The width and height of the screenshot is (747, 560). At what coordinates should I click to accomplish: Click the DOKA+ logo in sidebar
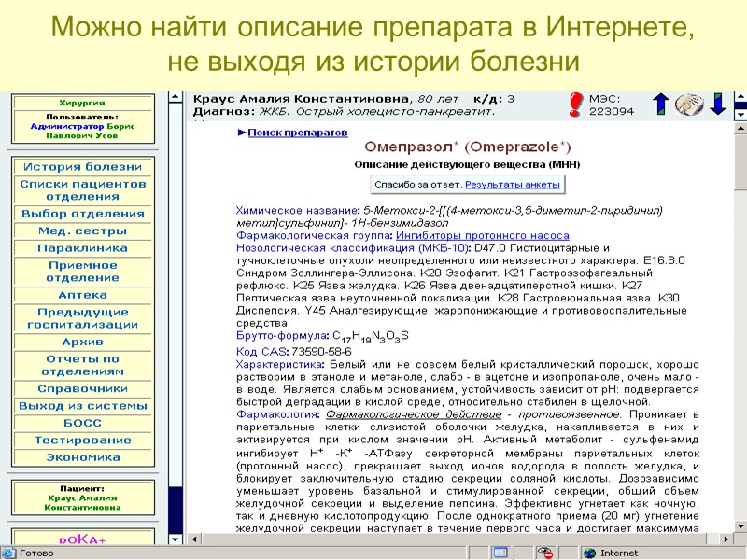click(x=83, y=539)
